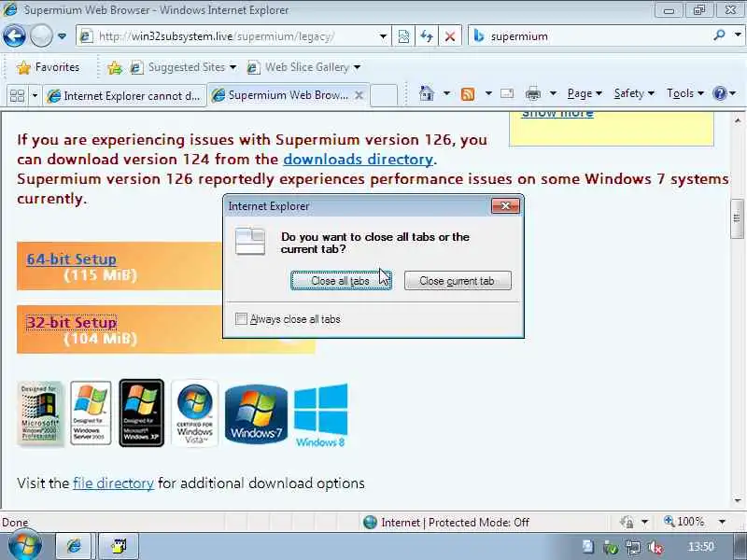Open the Safety menu

[x=634, y=93]
